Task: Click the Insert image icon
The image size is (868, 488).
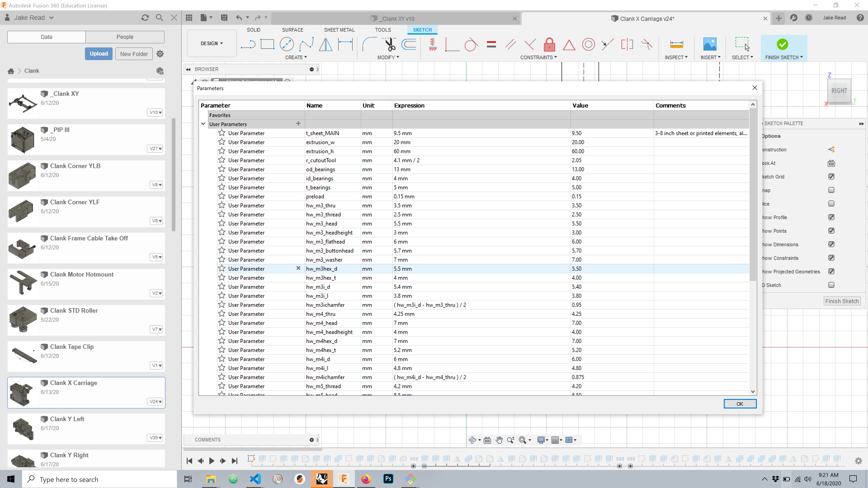Action: pos(710,44)
